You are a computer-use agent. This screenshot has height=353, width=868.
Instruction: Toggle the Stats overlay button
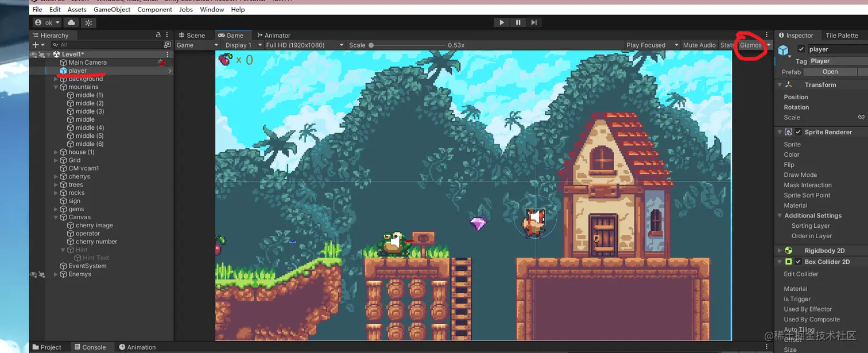[727, 45]
